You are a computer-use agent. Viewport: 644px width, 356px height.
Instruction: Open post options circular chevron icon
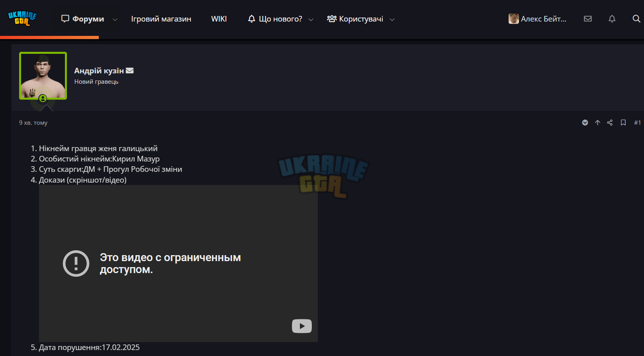tap(585, 122)
